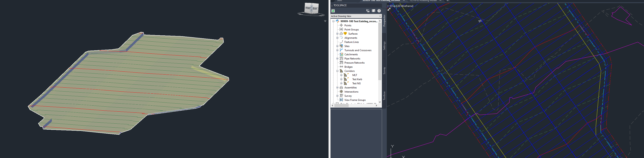This screenshot has height=158, width=644.
Task: Click the Pressure Networks icon
Action: tap(341, 63)
